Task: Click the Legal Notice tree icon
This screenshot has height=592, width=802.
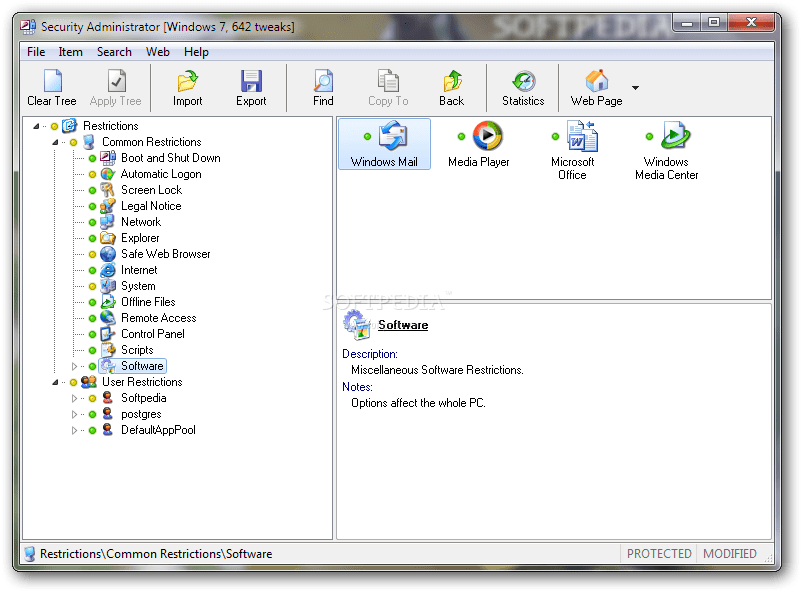Action: (x=108, y=206)
